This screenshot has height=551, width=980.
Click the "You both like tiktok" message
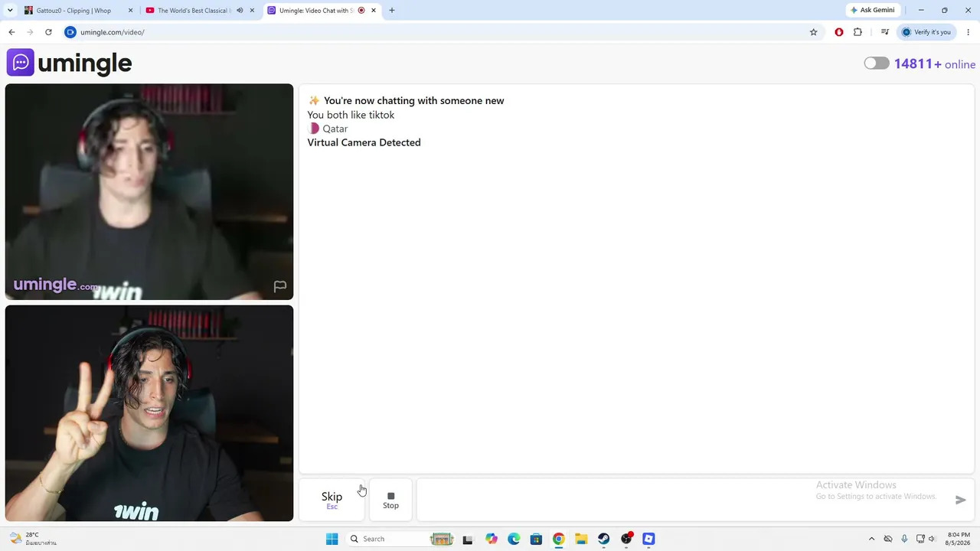(x=351, y=115)
